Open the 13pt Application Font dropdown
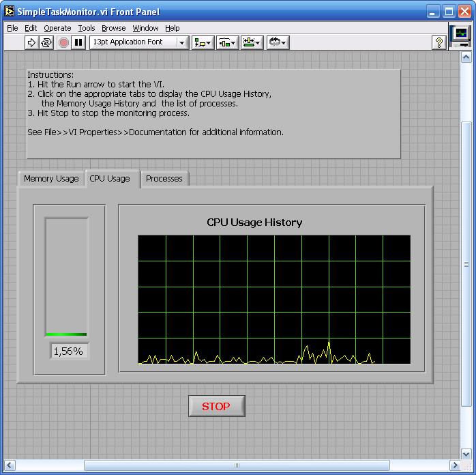 click(x=139, y=42)
